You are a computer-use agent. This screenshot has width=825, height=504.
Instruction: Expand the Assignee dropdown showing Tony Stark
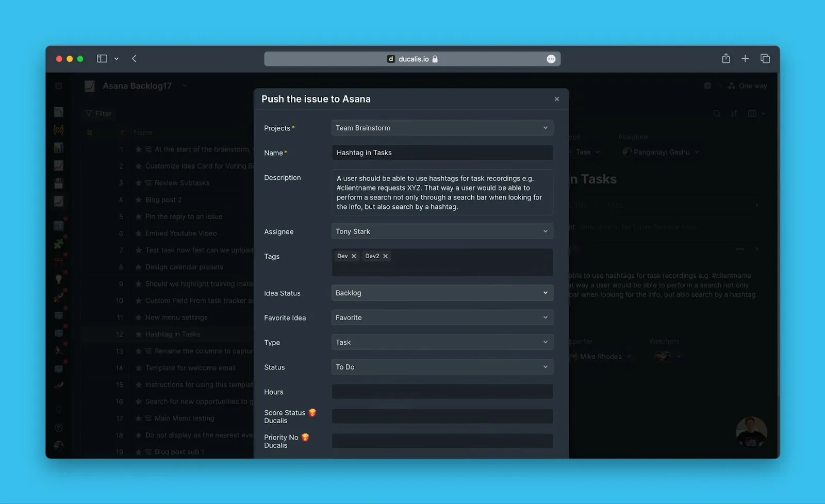[442, 231]
